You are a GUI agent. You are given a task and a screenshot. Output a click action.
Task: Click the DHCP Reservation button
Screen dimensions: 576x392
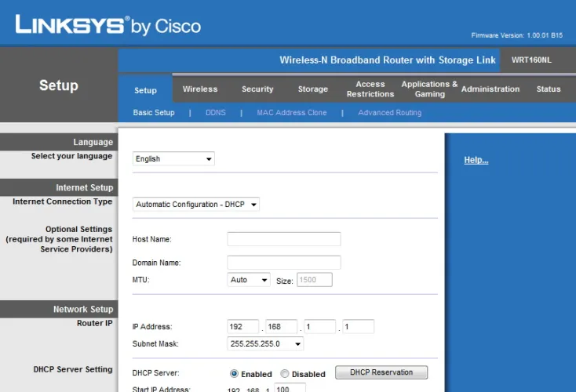point(381,372)
